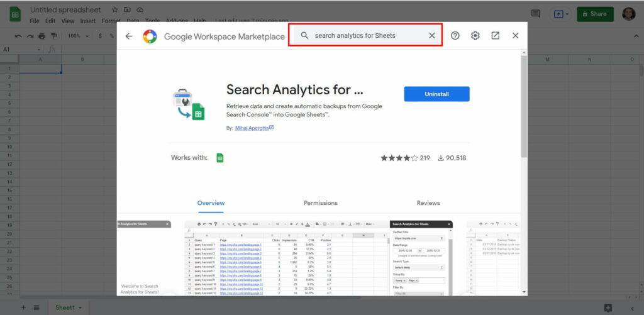This screenshot has width=644, height=315.
Task: Open the View menu
Action: pos(68,21)
